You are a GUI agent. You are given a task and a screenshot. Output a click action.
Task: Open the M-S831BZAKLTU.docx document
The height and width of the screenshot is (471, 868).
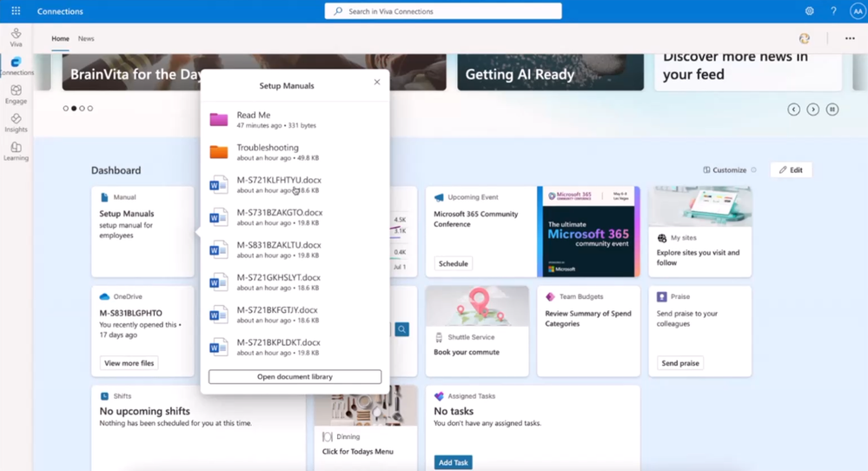[295, 249]
